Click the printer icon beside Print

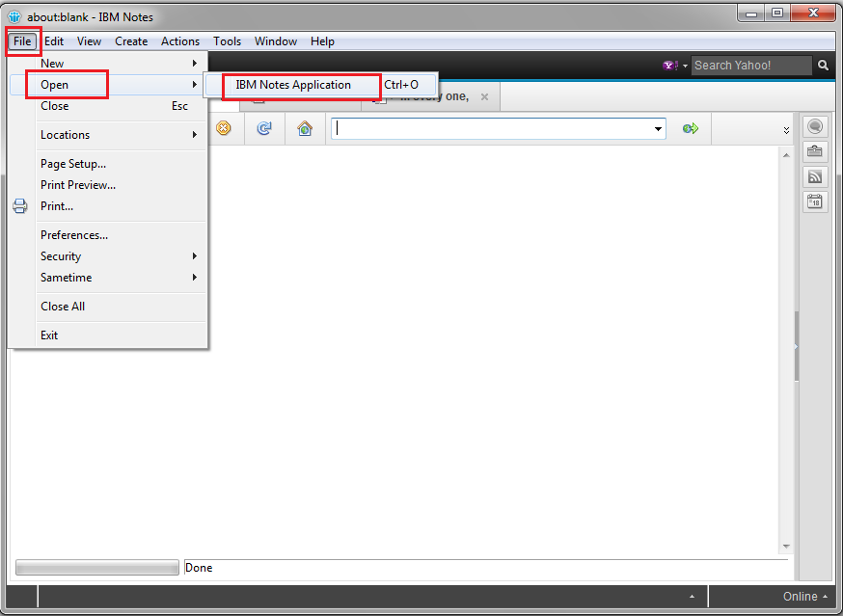tap(20, 206)
